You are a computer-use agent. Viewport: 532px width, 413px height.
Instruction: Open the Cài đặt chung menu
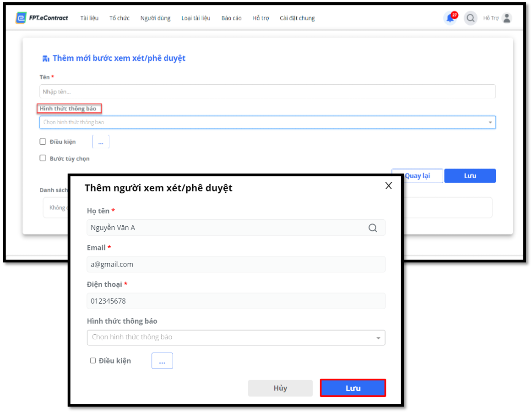coord(297,18)
